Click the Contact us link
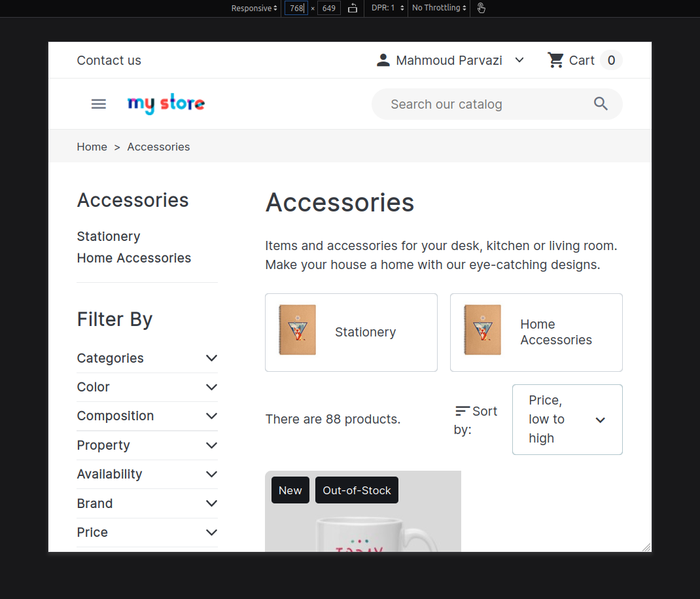 (x=109, y=60)
